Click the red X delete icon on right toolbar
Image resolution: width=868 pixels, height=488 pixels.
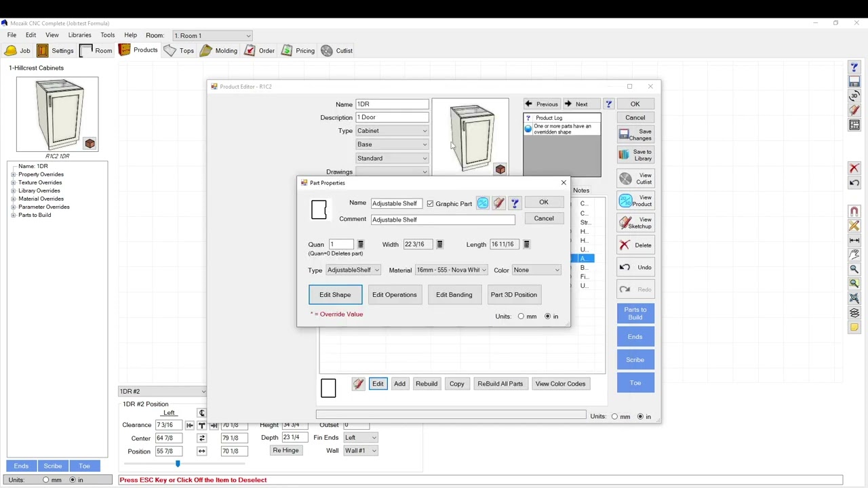point(854,168)
